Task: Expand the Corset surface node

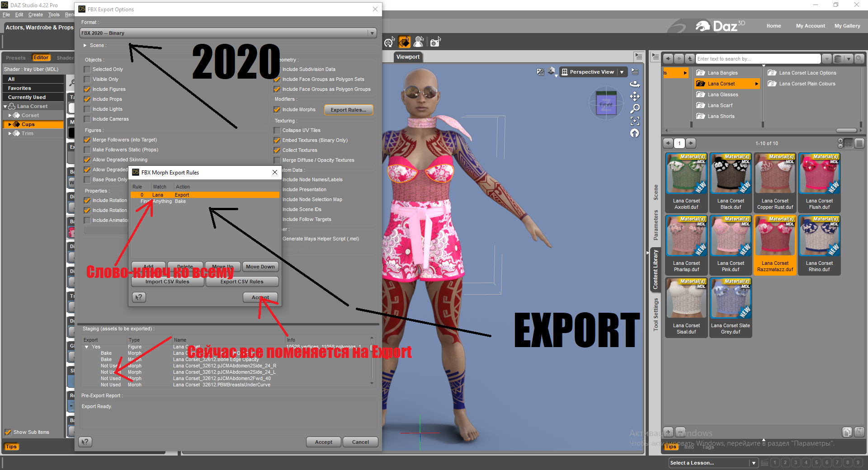Action: point(10,116)
